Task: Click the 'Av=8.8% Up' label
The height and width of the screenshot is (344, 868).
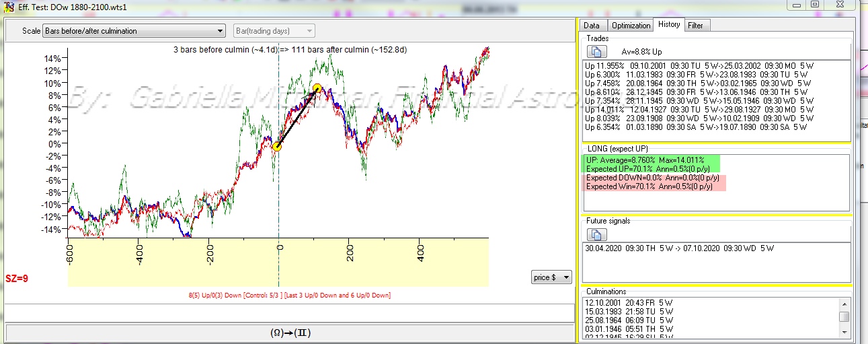Action: (641, 52)
